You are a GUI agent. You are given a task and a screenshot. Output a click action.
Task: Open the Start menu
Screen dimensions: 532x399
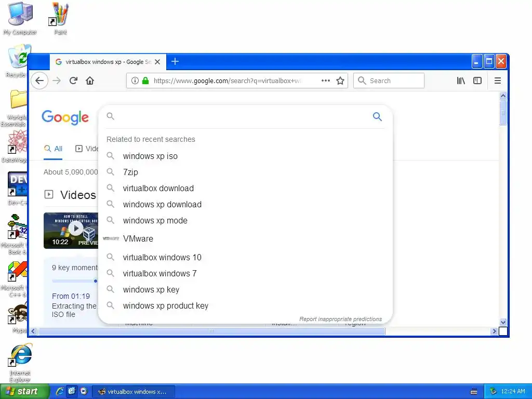(24, 392)
